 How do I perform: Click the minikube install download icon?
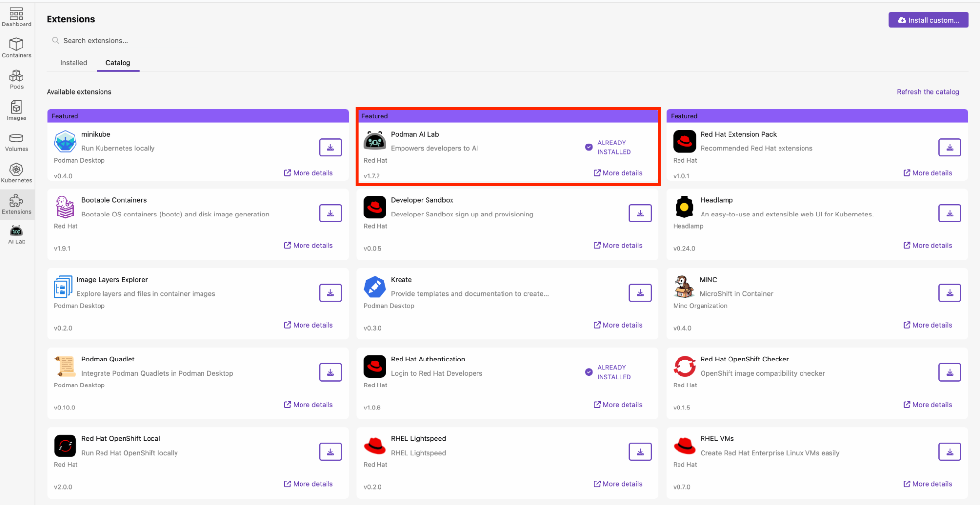point(330,147)
